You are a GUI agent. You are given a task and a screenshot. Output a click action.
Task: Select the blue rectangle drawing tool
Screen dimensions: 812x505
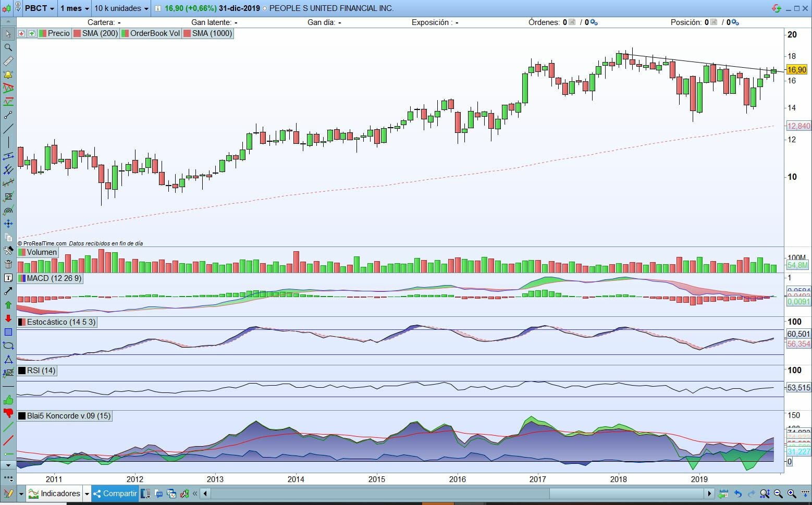pyautogui.click(x=8, y=332)
